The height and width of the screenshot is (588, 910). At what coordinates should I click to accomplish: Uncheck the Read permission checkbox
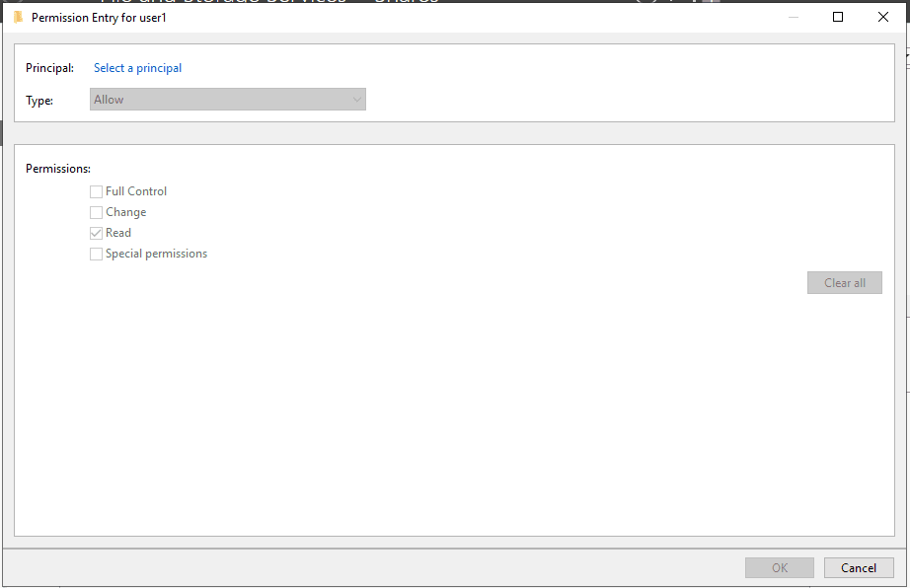coord(96,233)
